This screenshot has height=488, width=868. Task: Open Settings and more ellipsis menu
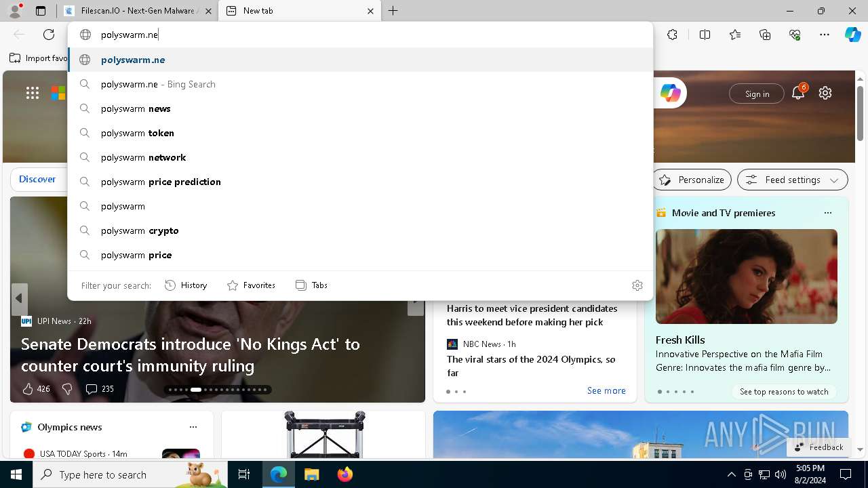point(825,35)
